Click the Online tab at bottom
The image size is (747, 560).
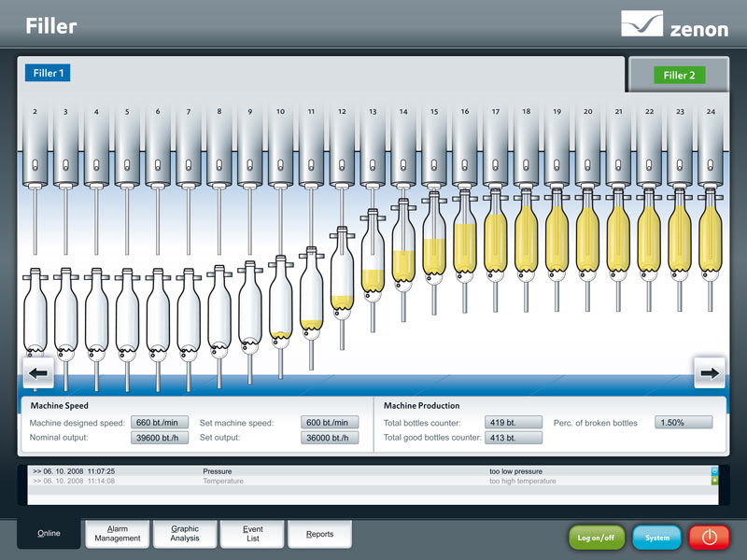(x=49, y=534)
